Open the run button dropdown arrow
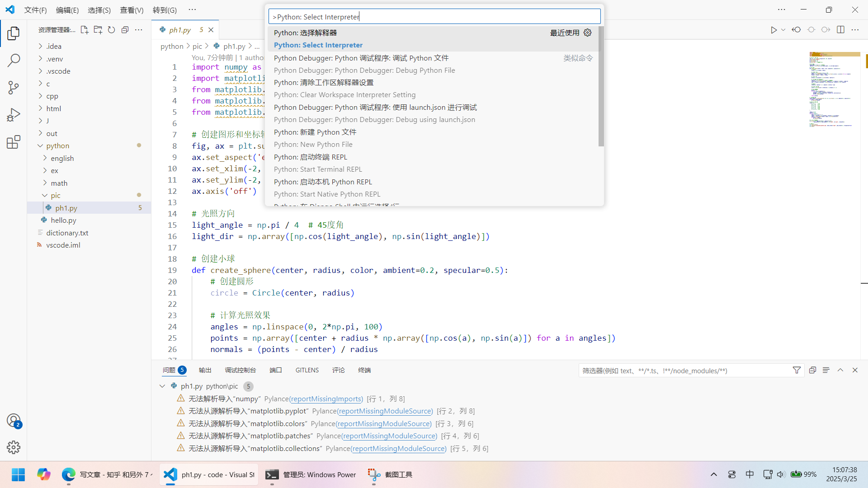 click(x=783, y=30)
